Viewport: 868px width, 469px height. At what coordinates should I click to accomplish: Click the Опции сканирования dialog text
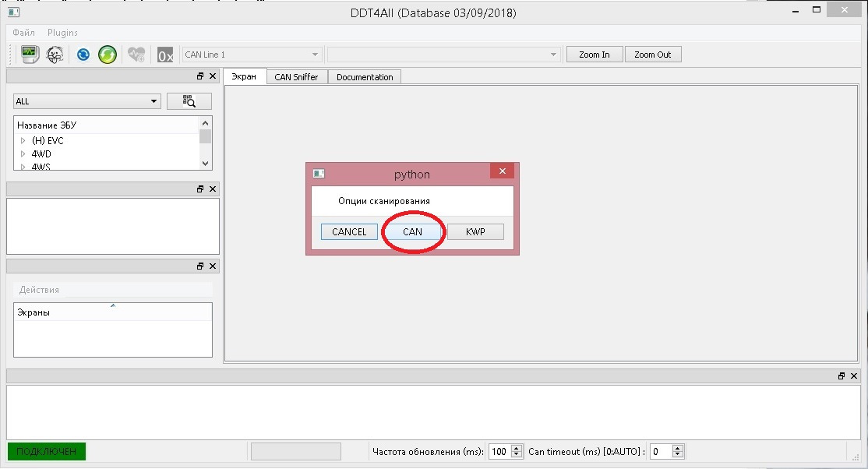pos(383,201)
